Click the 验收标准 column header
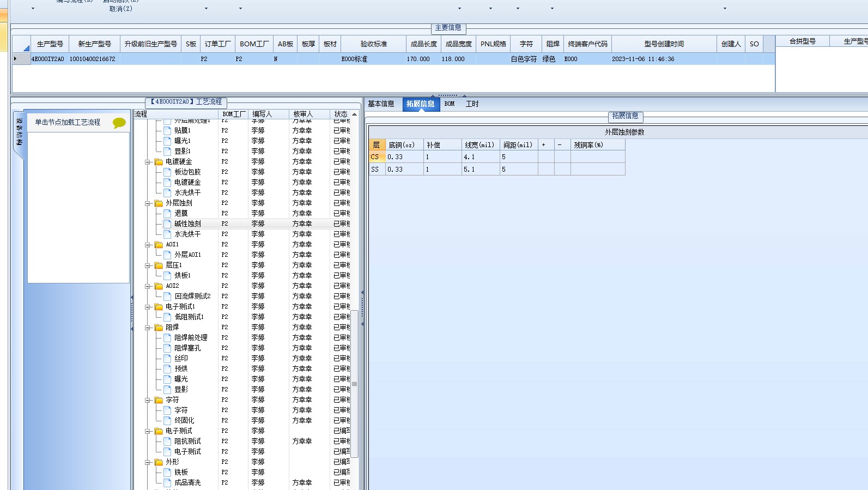Image resolution: width=868 pixels, height=490 pixels. [374, 44]
